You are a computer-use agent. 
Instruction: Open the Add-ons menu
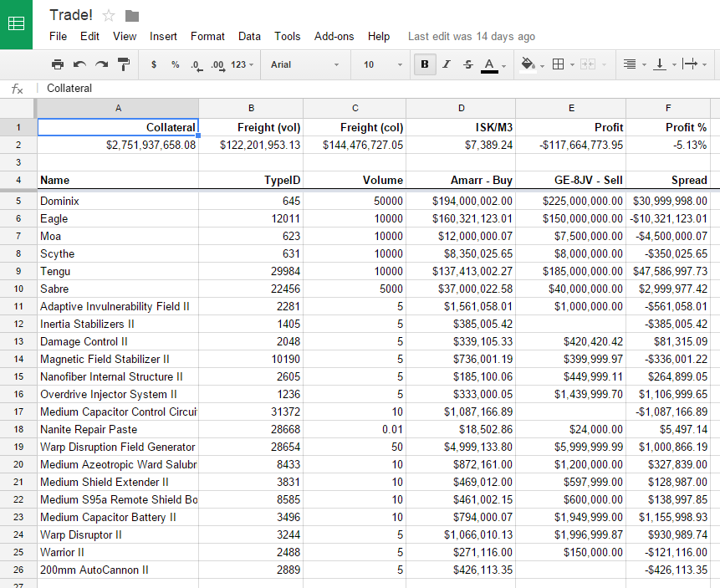click(x=334, y=36)
